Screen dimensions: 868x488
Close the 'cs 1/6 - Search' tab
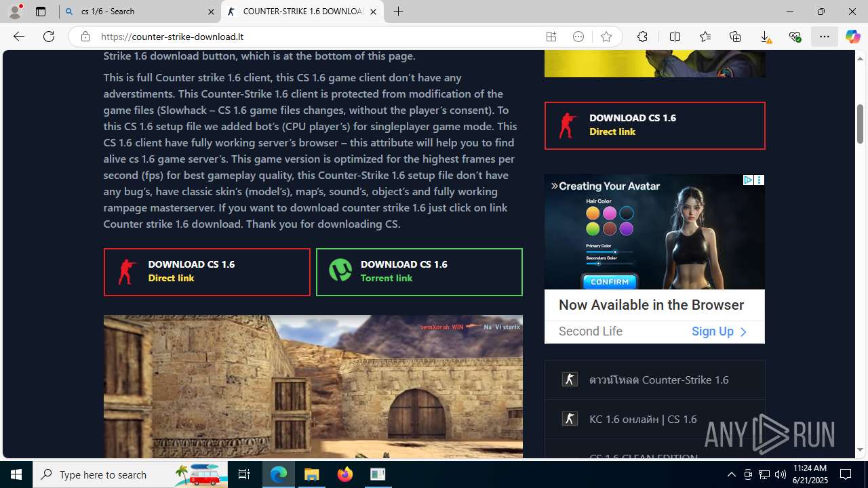point(210,12)
